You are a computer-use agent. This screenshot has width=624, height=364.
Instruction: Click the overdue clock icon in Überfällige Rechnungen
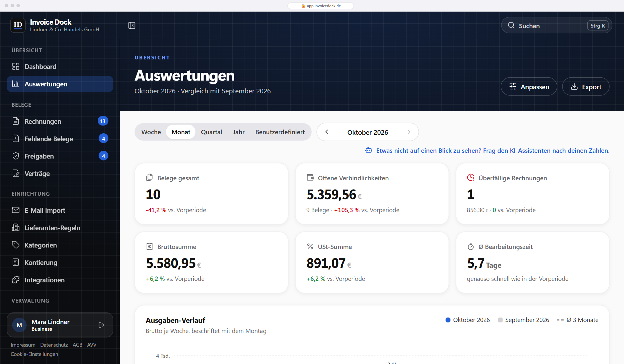point(470,177)
